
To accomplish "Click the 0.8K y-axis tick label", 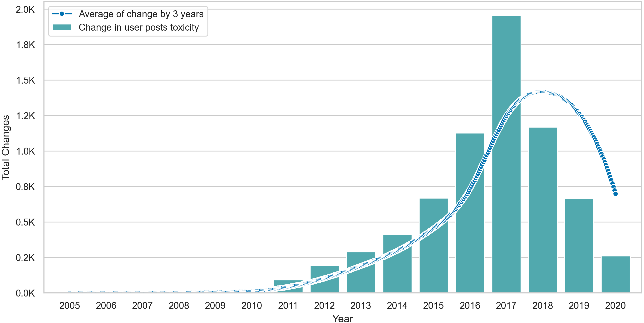I will [x=25, y=187].
